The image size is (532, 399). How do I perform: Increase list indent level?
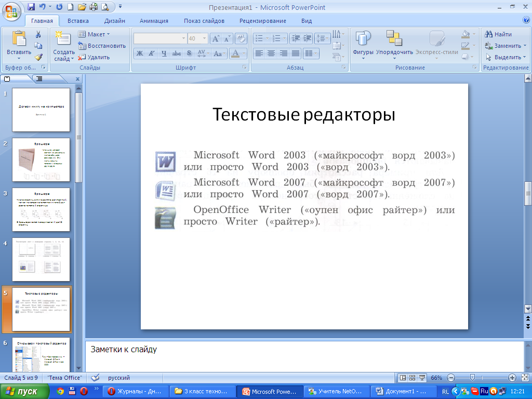(307, 38)
